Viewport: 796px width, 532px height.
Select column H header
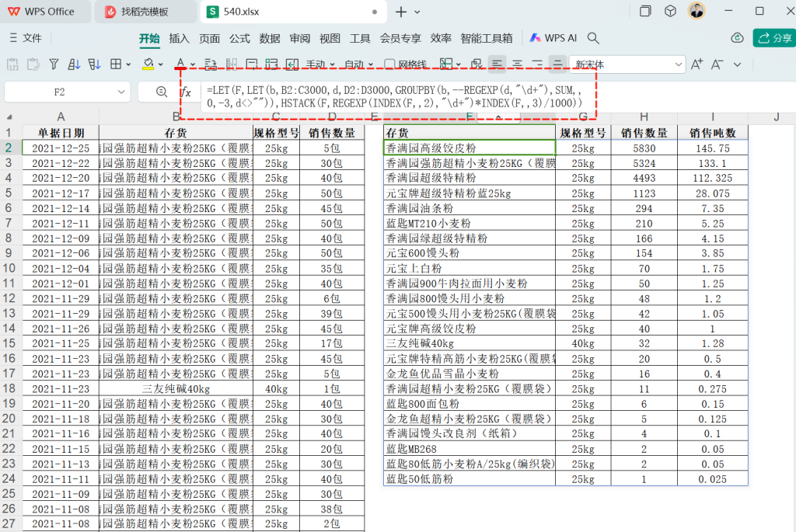644,116
